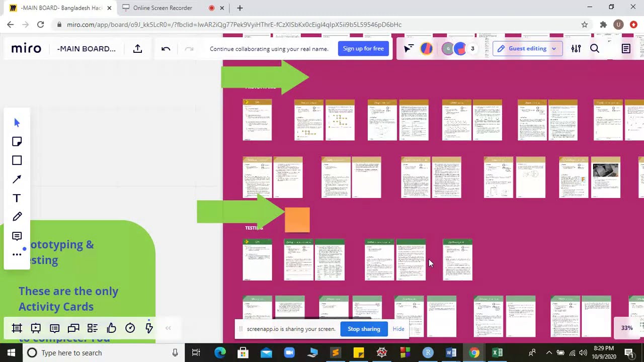
Task: Open the Chrome profile avatar
Action: 618,25
